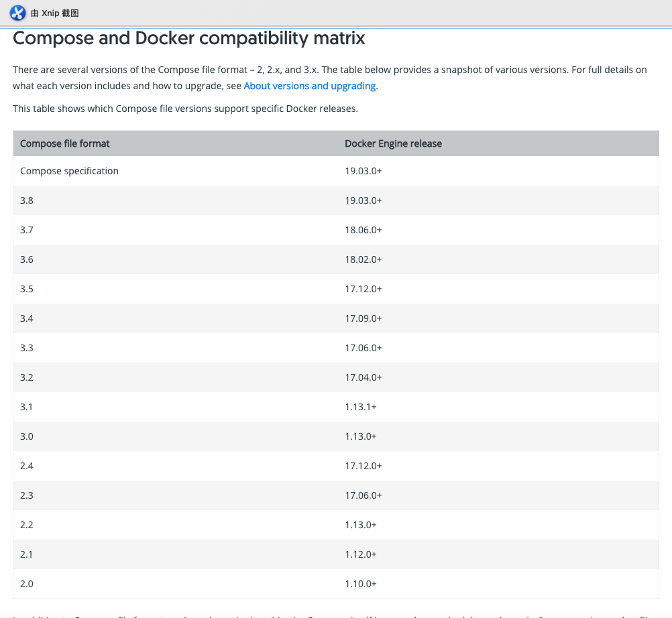Select the 1.10.0+ engine release cell
The image size is (672, 618).
pos(360,584)
